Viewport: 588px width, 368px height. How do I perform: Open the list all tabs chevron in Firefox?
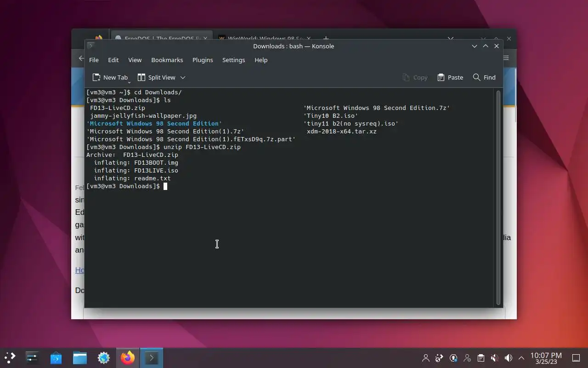tap(451, 39)
